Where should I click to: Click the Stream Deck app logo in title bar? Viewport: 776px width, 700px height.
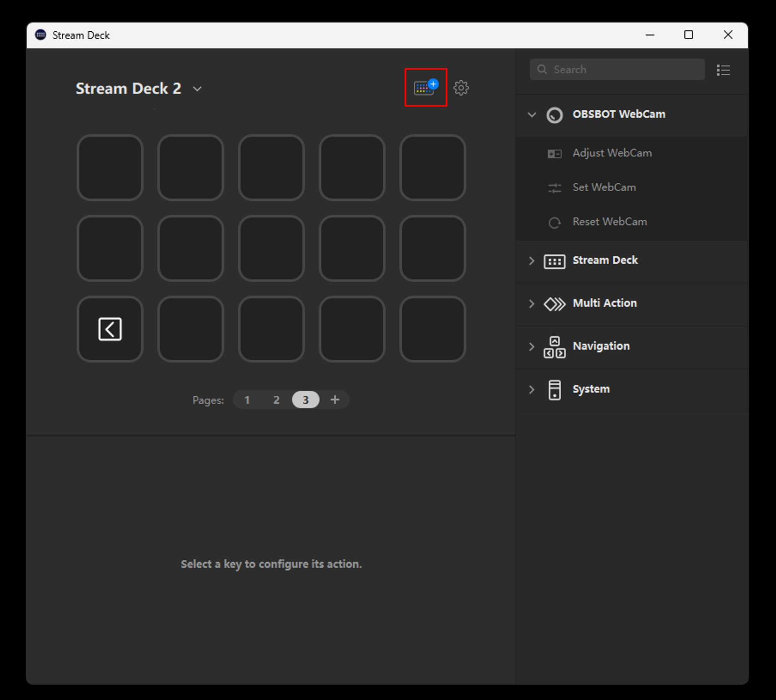(41, 35)
